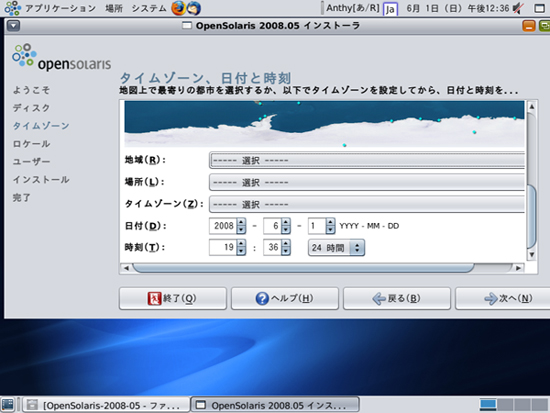Click the muted volume speaker icon
550x413 pixels.
coord(518,8)
